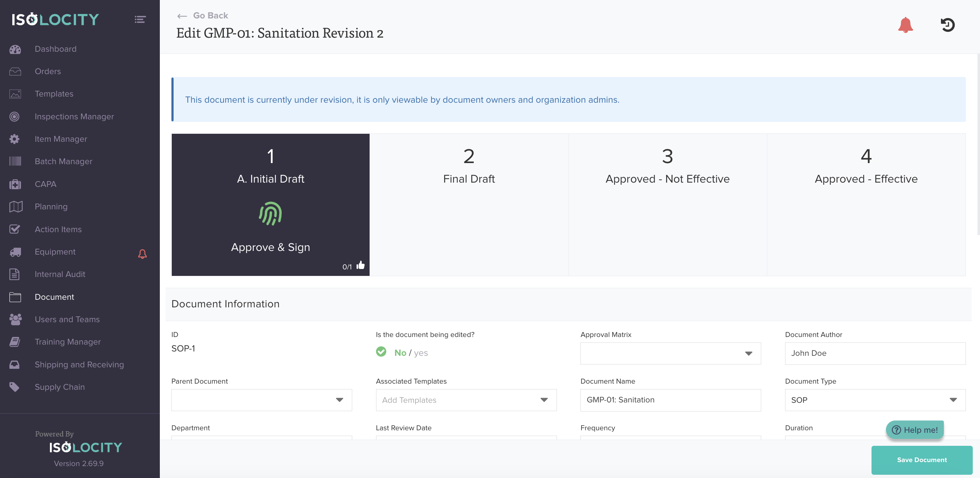Click the Document Author field
Image resolution: width=980 pixels, height=478 pixels.
coord(875,353)
